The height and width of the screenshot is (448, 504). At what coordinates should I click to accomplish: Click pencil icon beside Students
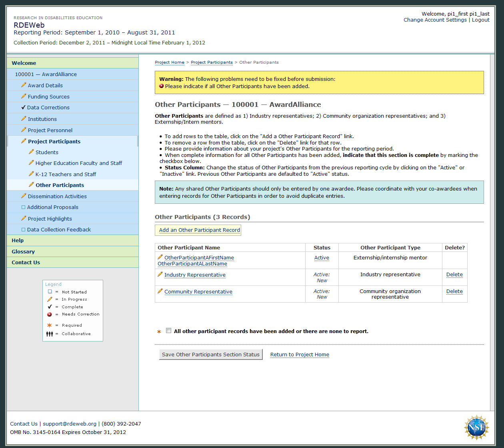(31, 152)
